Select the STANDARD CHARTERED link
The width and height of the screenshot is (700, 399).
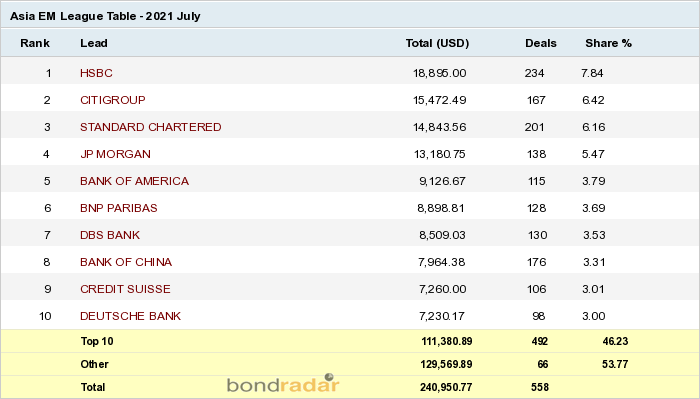click(x=150, y=127)
